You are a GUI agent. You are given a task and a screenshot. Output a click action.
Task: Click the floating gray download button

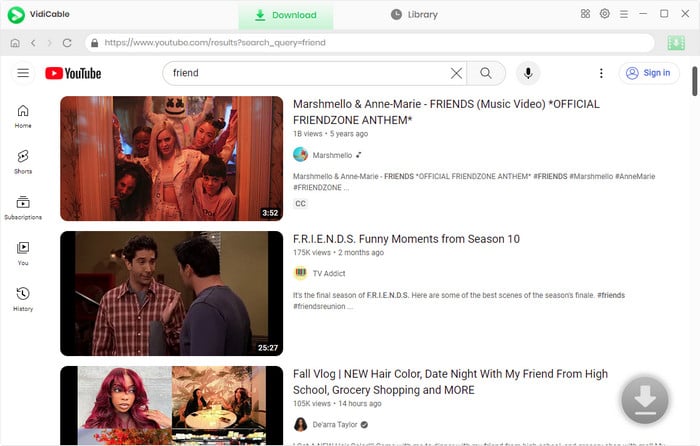pos(645,400)
